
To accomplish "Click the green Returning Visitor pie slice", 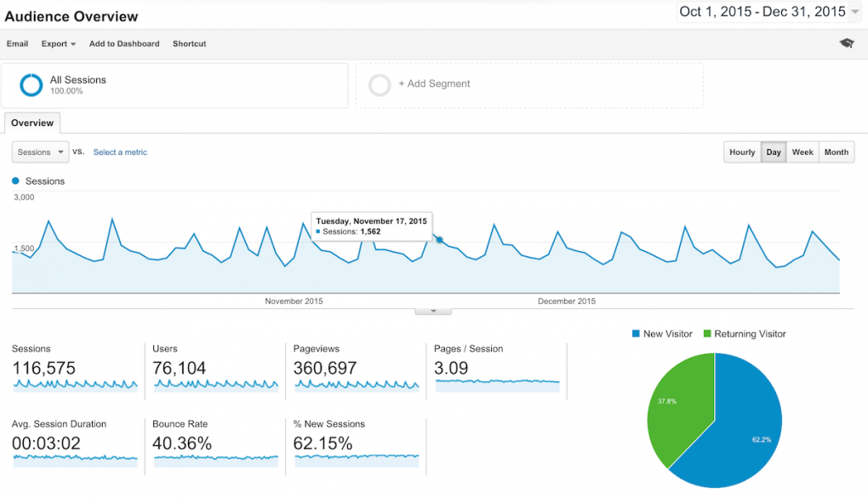I will [677, 409].
